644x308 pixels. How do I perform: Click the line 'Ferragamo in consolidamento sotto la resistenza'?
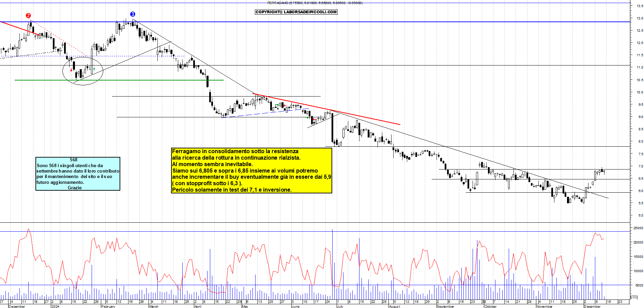click(x=235, y=151)
